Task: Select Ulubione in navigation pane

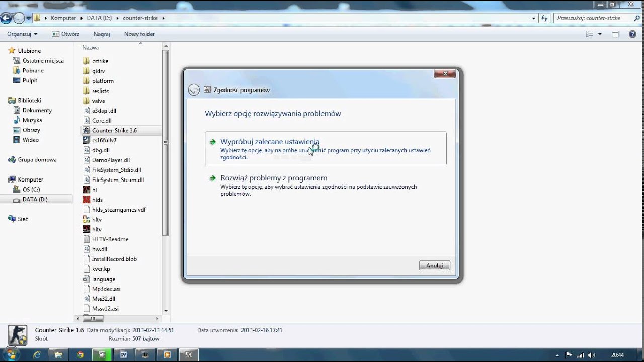Action: pyautogui.click(x=29, y=51)
